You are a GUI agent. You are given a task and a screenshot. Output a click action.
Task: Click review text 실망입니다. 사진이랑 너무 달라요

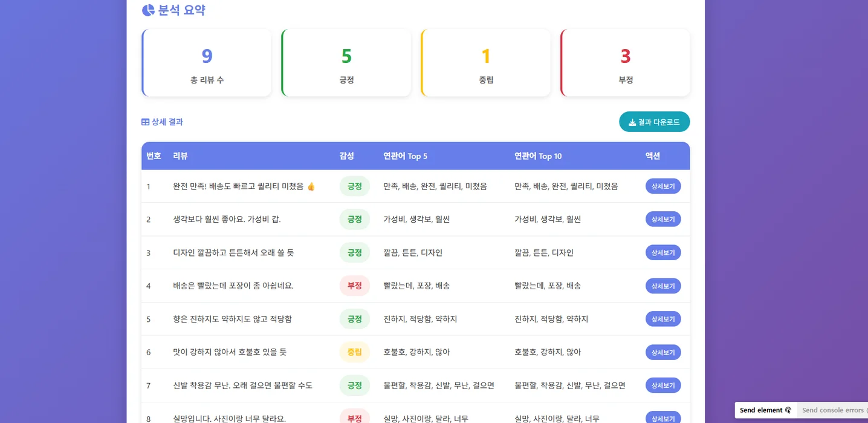pos(229,418)
